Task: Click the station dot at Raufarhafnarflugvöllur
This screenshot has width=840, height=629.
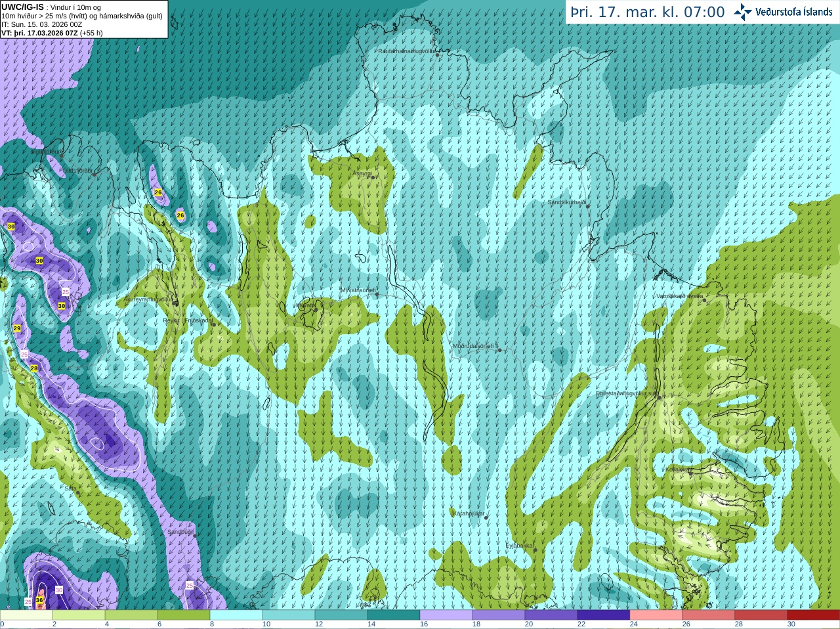Action: point(438,55)
